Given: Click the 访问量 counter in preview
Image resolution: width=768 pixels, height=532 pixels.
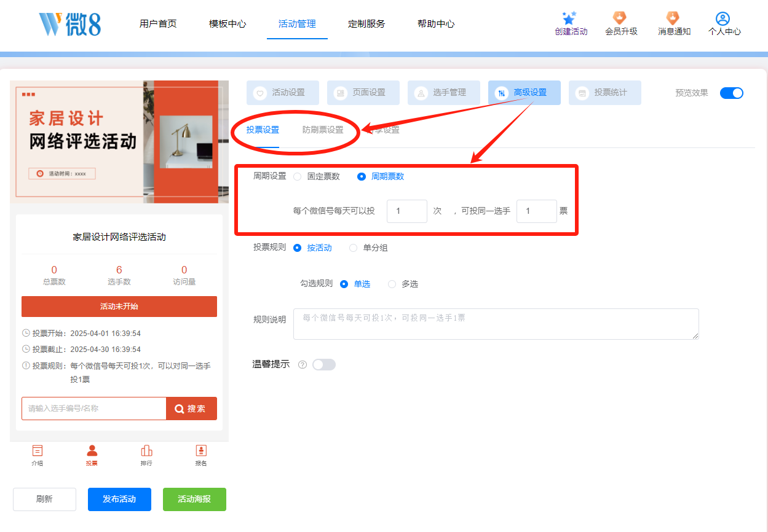Looking at the screenshot, I should (184, 275).
